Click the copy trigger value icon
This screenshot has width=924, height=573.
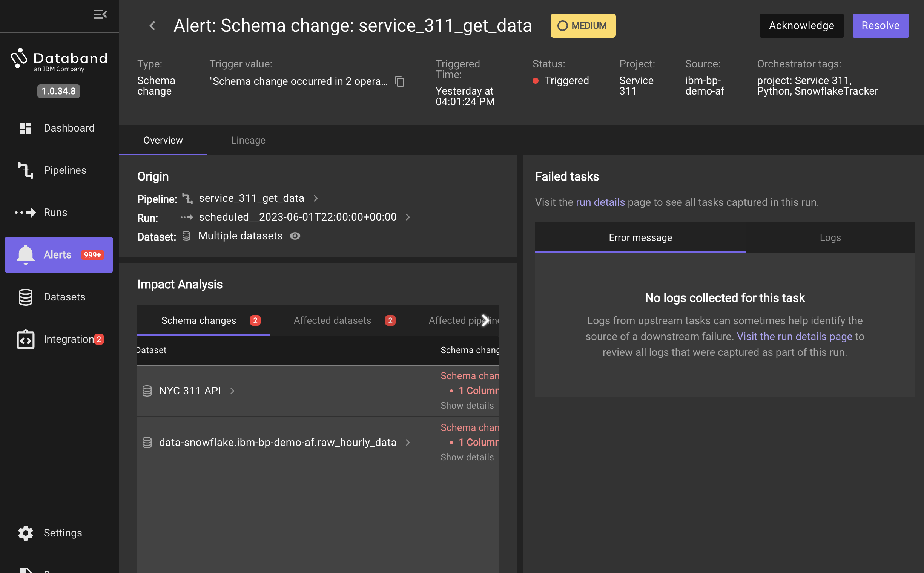(400, 81)
